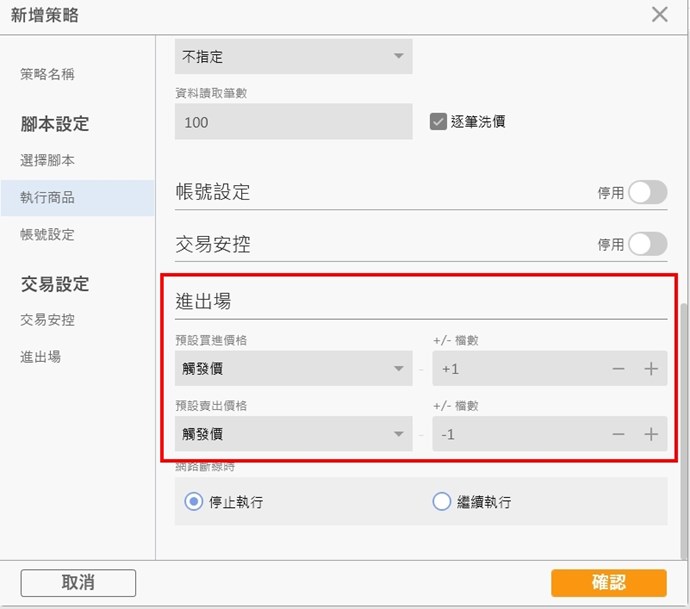Open the 預設賣出價格 dropdown
This screenshot has height=609, width=690.
tap(293, 434)
